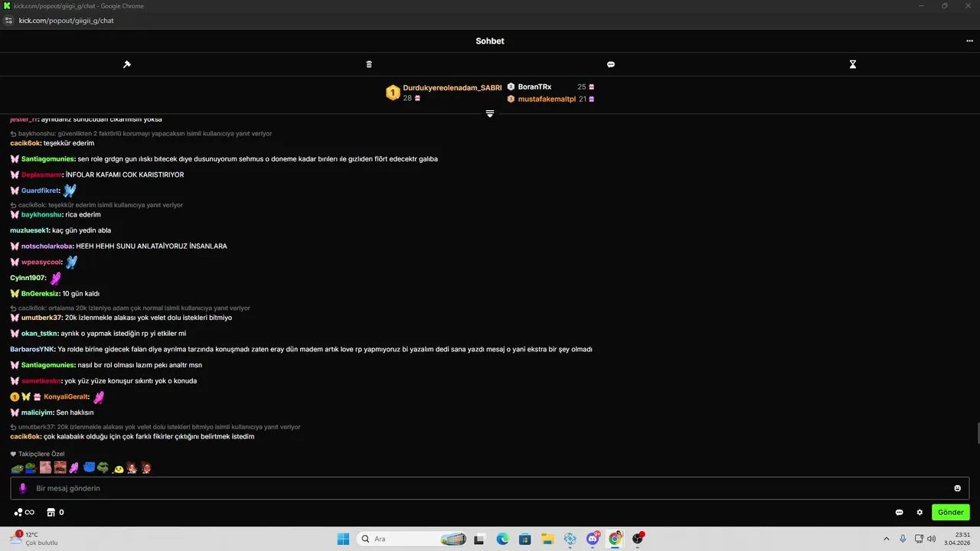Open top gifter Durdukyereolenadam_SABRI profile
The width and height of the screenshot is (980, 551).
(452, 88)
